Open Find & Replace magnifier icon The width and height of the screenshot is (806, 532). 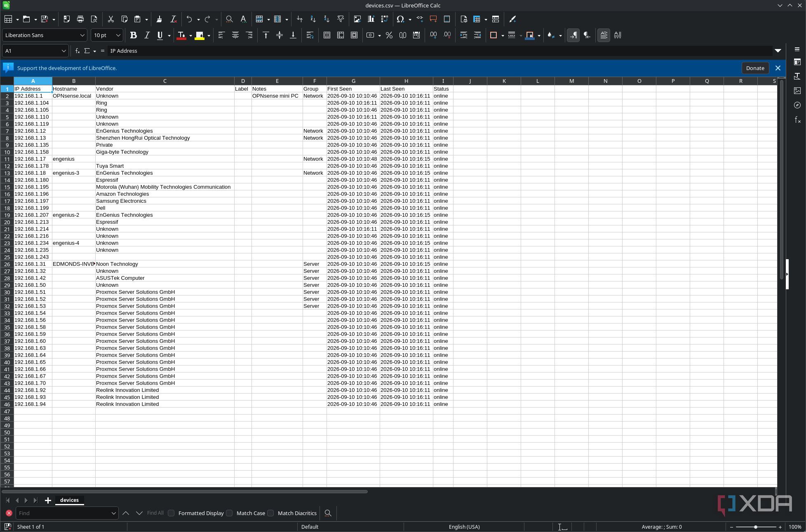click(x=229, y=19)
